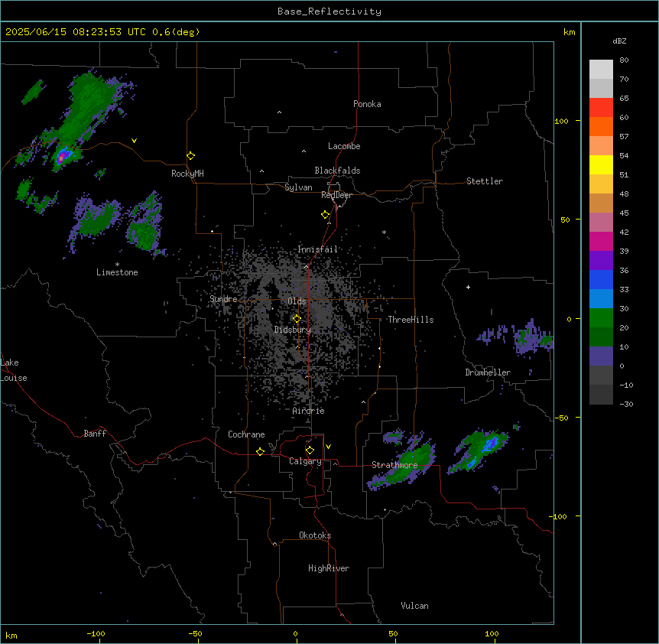Screen dimensions: 659x644
Task: Click the RedDeer city label
Action: 336,195
